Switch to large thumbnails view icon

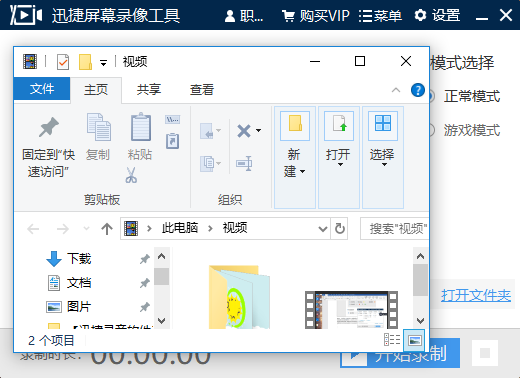click(414, 340)
